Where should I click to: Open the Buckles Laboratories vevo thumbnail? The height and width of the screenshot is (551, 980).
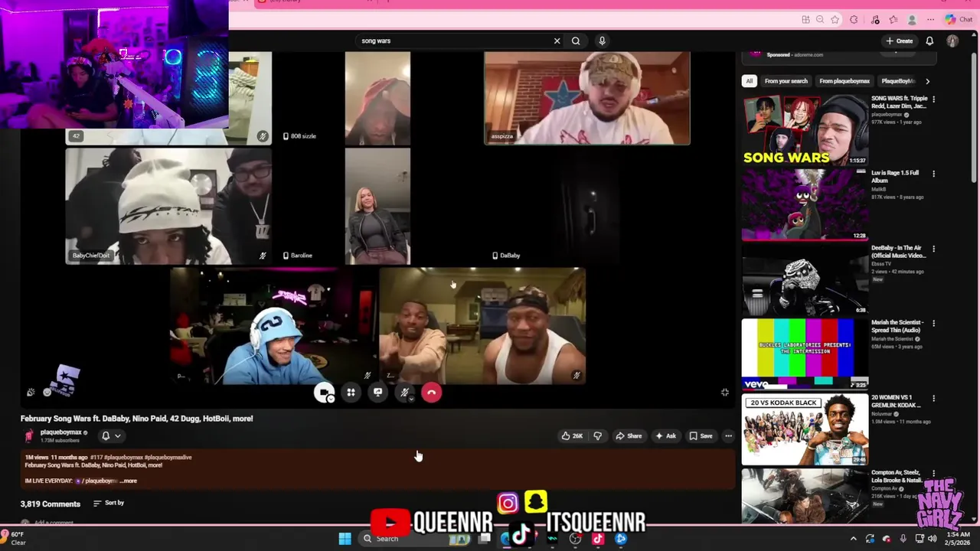[x=805, y=354]
